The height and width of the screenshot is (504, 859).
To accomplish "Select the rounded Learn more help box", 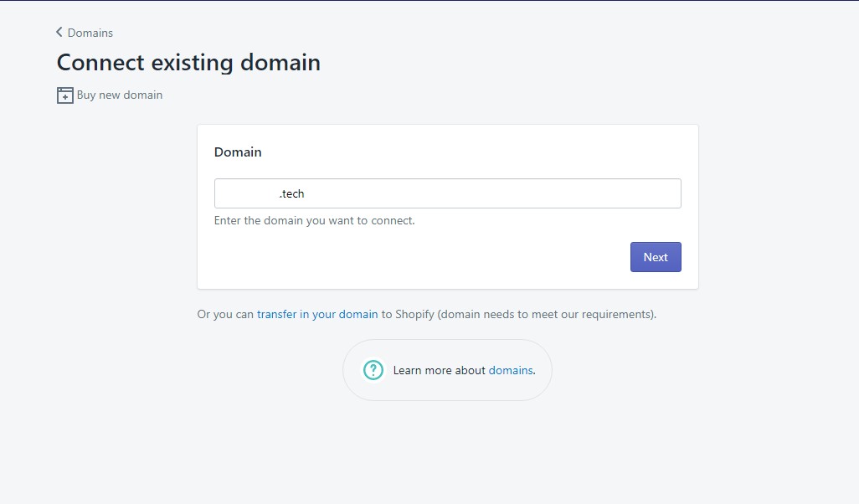I will [x=447, y=389].
